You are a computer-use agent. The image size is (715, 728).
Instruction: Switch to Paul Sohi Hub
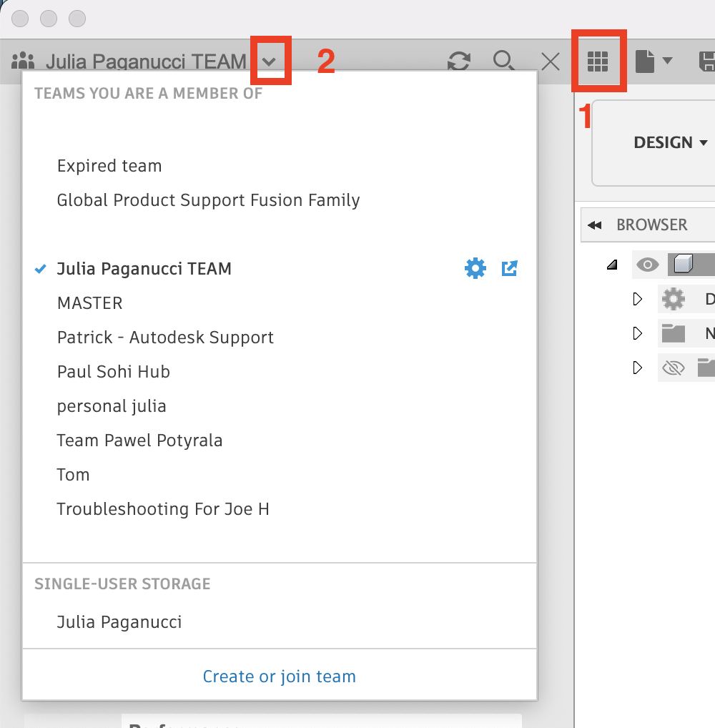point(113,372)
